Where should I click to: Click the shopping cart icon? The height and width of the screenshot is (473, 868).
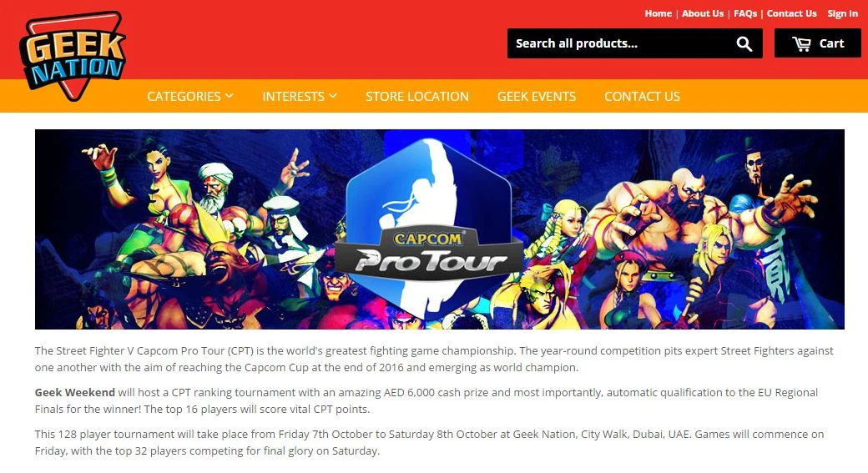click(x=801, y=43)
